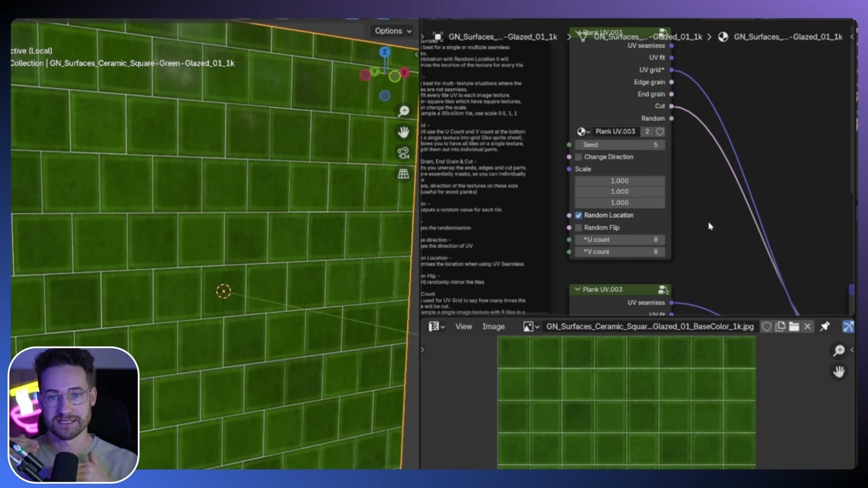Screen dimensions: 868x488
Task: Click the viewport pan hand icon
Action: click(403, 132)
